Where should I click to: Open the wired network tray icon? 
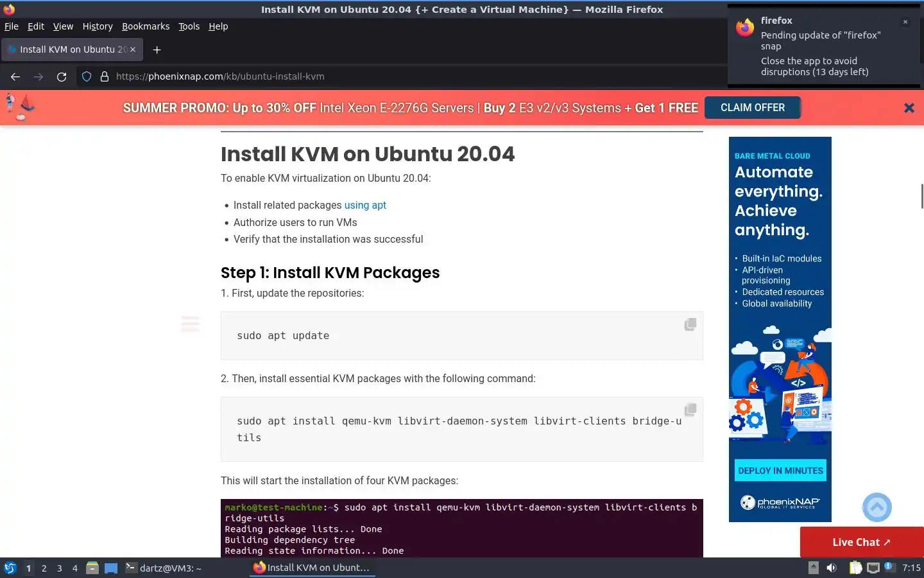pos(873,568)
